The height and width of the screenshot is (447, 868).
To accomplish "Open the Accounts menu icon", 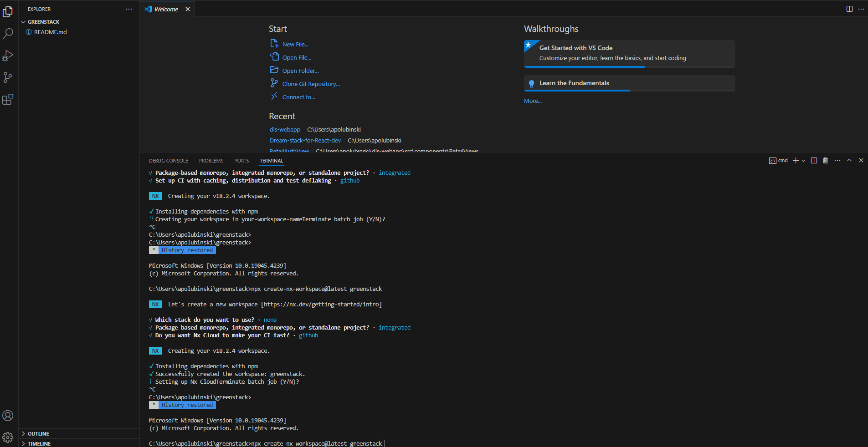I will 8,416.
